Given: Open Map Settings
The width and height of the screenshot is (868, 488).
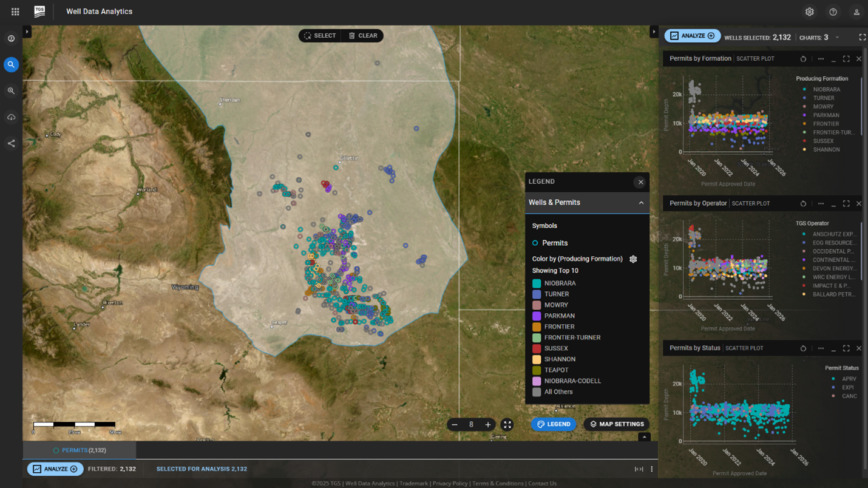Looking at the screenshot, I should coord(616,424).
